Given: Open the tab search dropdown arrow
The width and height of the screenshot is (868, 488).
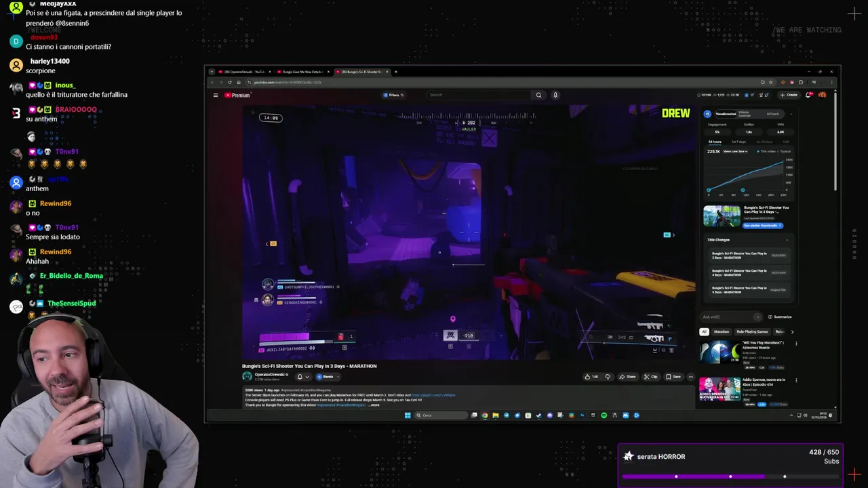Looking at the screenshot, I should tap(212, 72).
